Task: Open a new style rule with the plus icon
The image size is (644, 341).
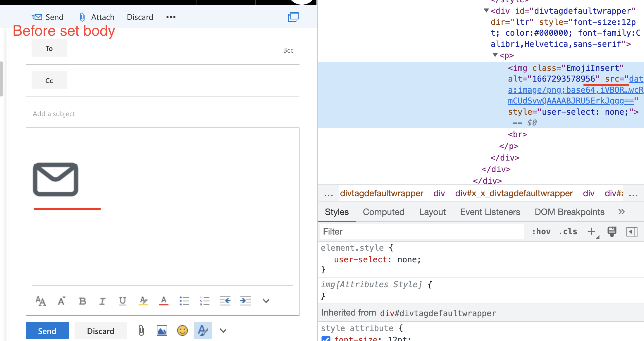Action: tap(591, 232)
